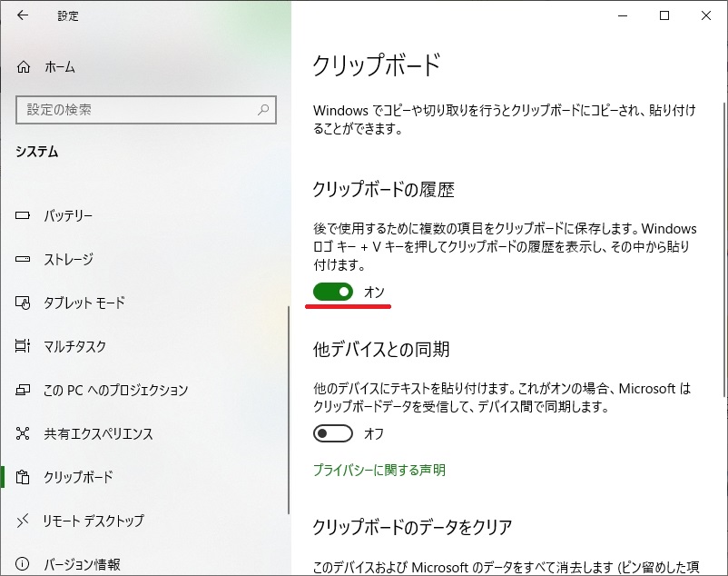The width and height of the screenshot is (728, 576).
Task: Click the right pane vertical scrollbar
Action: point(724,250)
